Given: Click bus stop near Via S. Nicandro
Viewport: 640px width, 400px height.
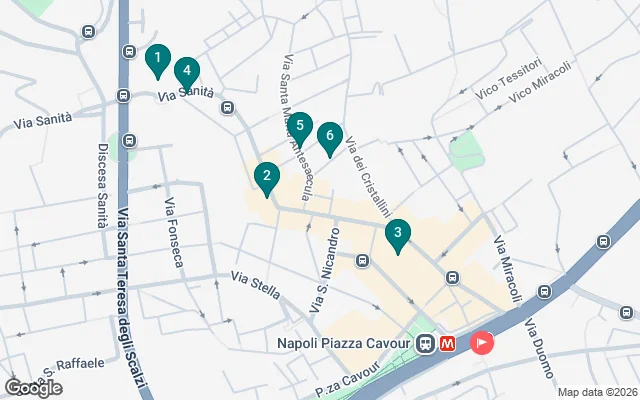Looking at the screenshot, I should point(362,260).
